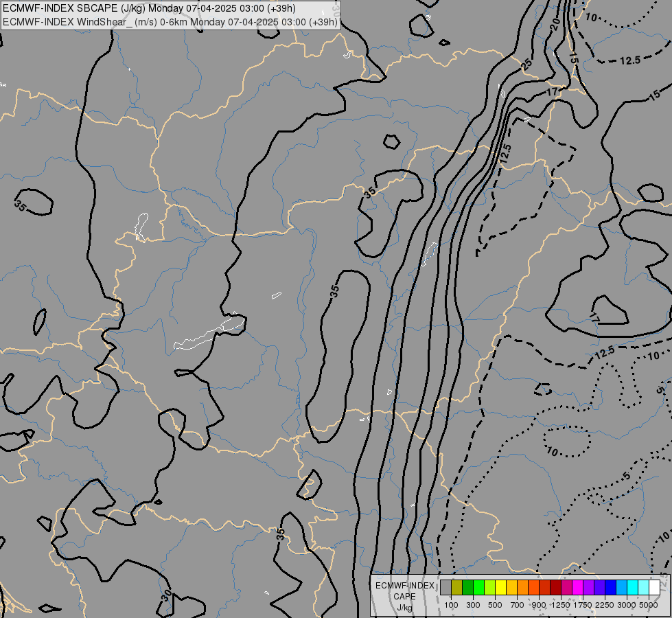672x618 pixels.
Task: Pick the bright magenta legend swatch
Action: point(578,587)
